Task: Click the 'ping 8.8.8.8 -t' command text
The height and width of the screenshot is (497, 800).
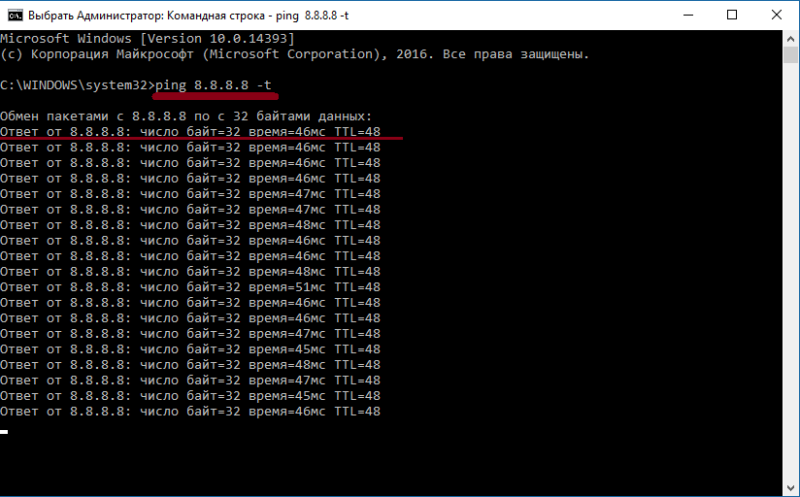Action: click(213, 85)
